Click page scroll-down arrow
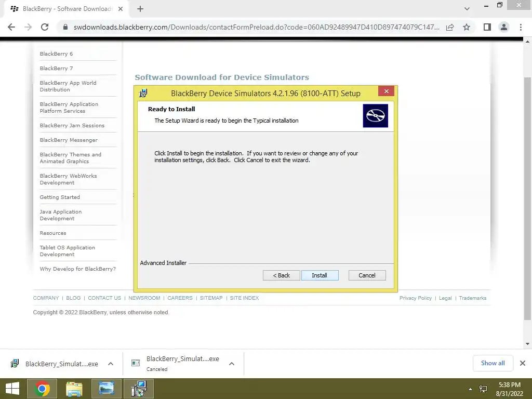This screenshot has width=532, height=399. pos(527,344)
